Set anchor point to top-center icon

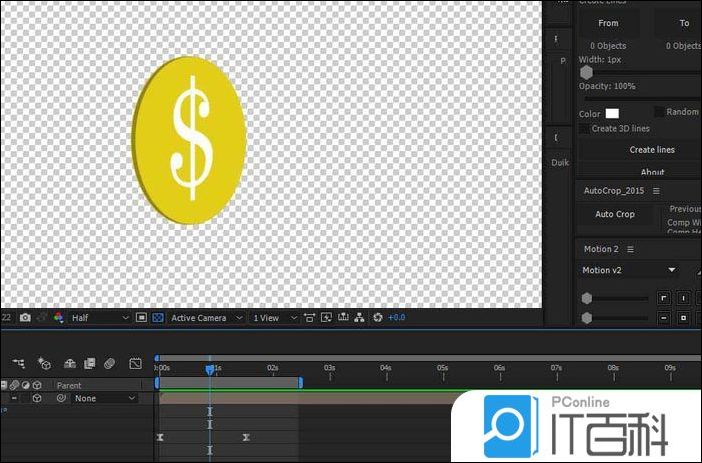(683, 298)
